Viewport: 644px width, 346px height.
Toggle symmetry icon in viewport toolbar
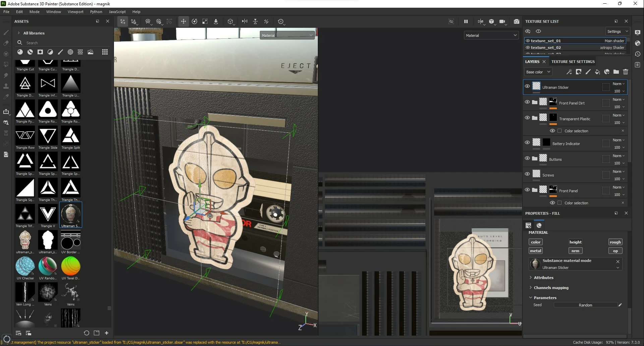245,21
